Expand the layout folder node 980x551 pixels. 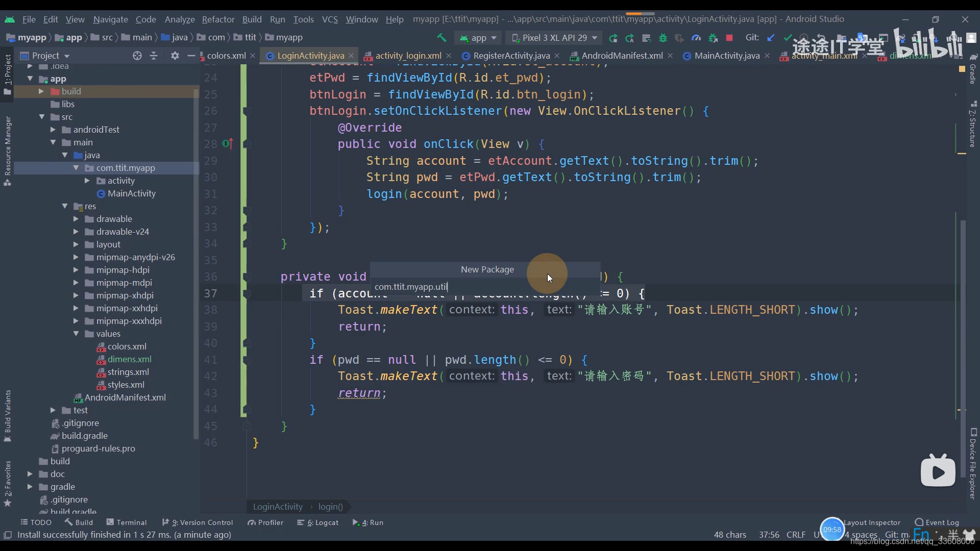tap(76, 244)
